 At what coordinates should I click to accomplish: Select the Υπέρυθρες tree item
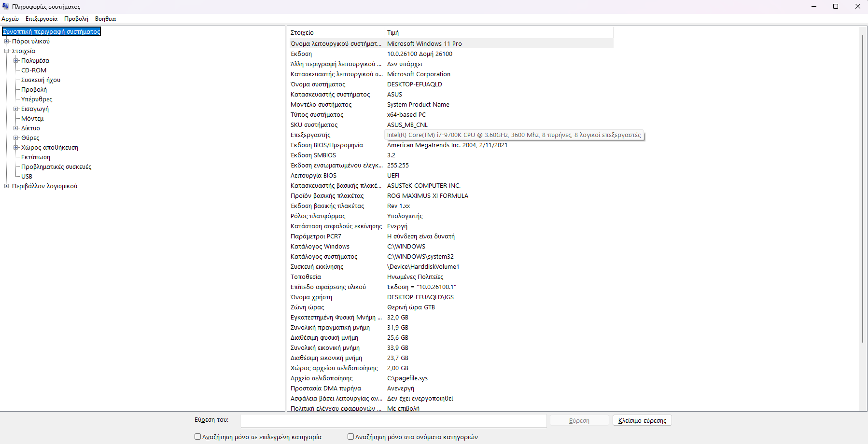[37, 99]
